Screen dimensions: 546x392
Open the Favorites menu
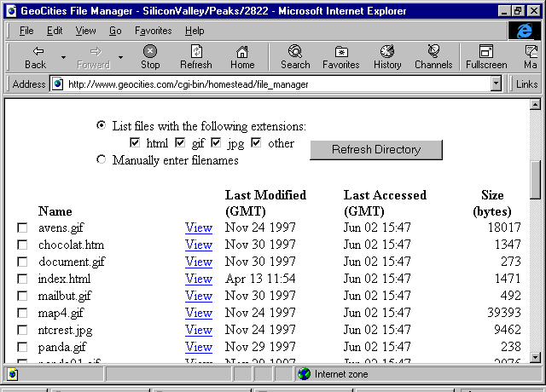tap(154, 31)
